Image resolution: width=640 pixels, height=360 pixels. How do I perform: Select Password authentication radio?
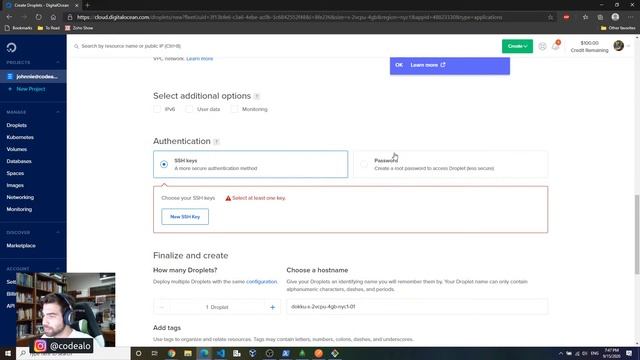(364, 164)
